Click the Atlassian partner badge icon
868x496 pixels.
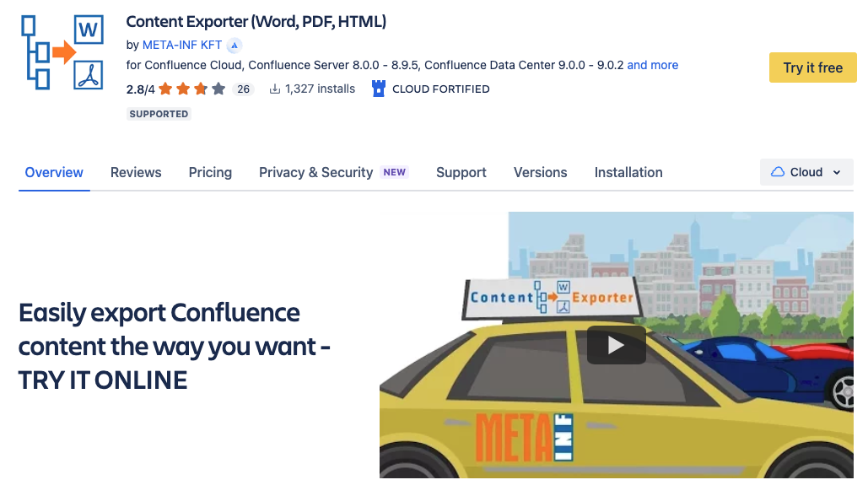click(x=235, y=46)
